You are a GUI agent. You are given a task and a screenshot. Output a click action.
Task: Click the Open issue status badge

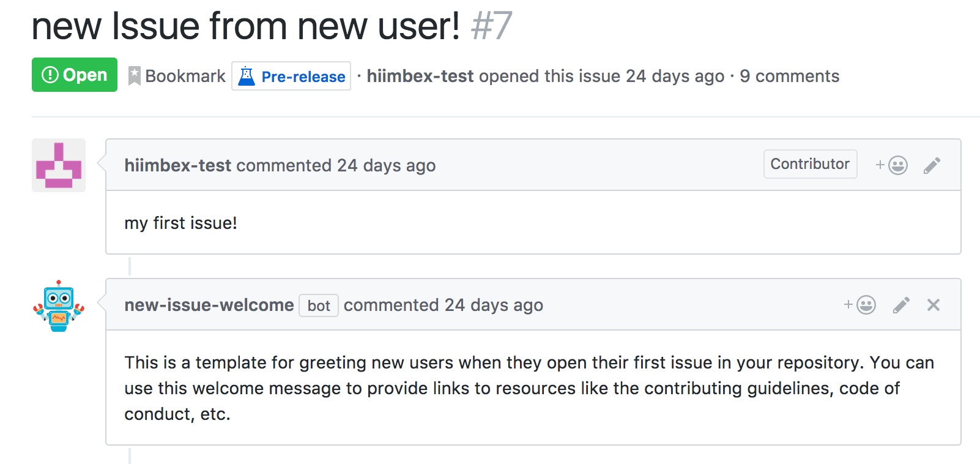(75, 75)
